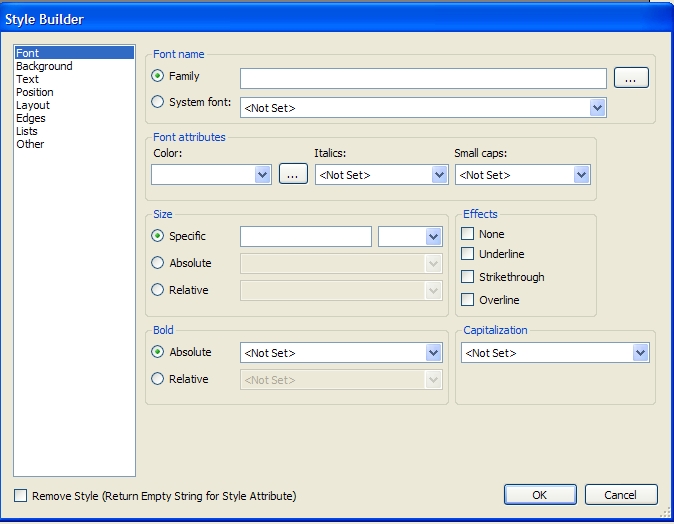Open the color picker ellipsis button
Screen dimensions: 674x524
point(292,175)
